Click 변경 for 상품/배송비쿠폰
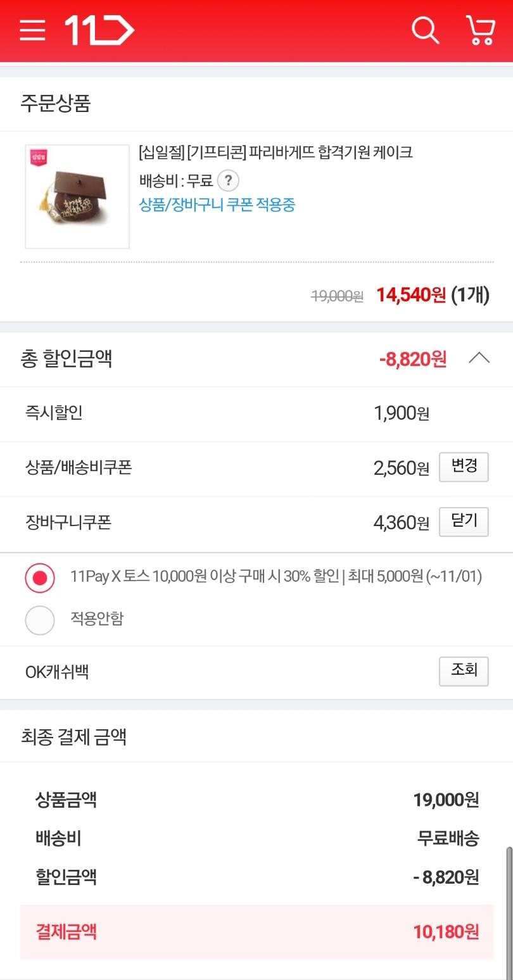The height and width of the screenshot is (980, 513). 464,467
